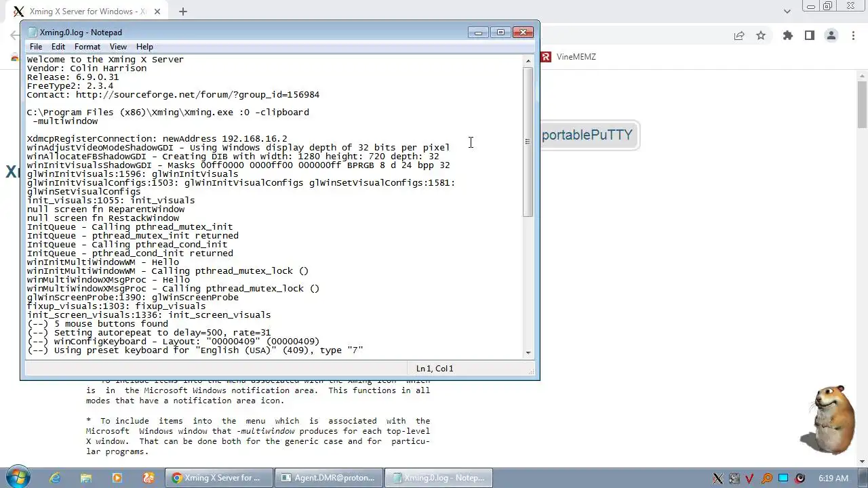Click the 'Release: 6.9.0.31' line in Notepad
This screenshot has width=868, height=488.
click(73, 77)
